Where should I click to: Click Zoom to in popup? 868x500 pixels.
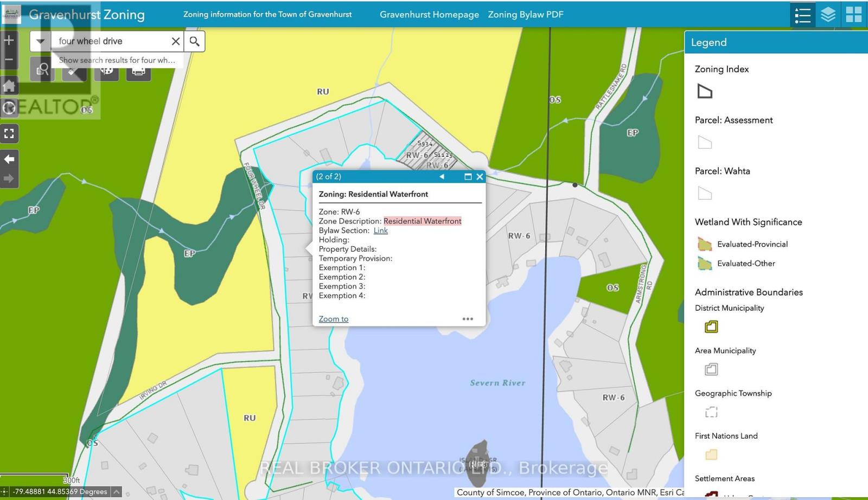pyautogui.click(x=334, y=319)
